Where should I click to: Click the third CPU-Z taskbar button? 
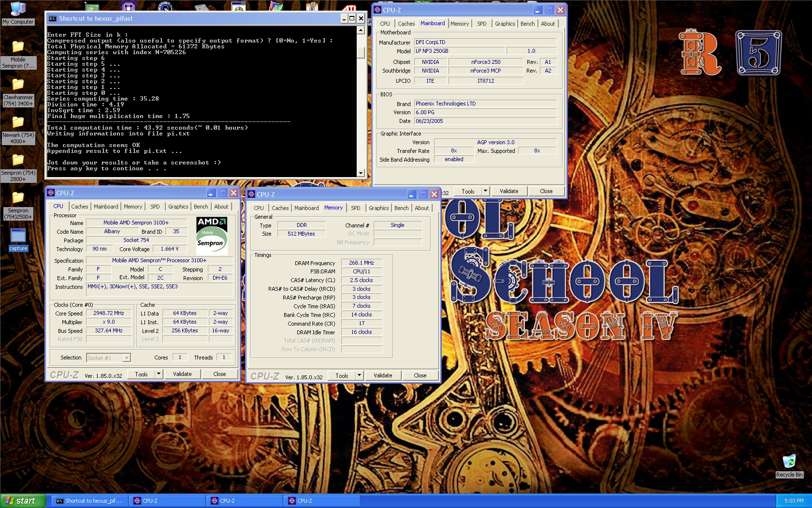coord(321,501)
